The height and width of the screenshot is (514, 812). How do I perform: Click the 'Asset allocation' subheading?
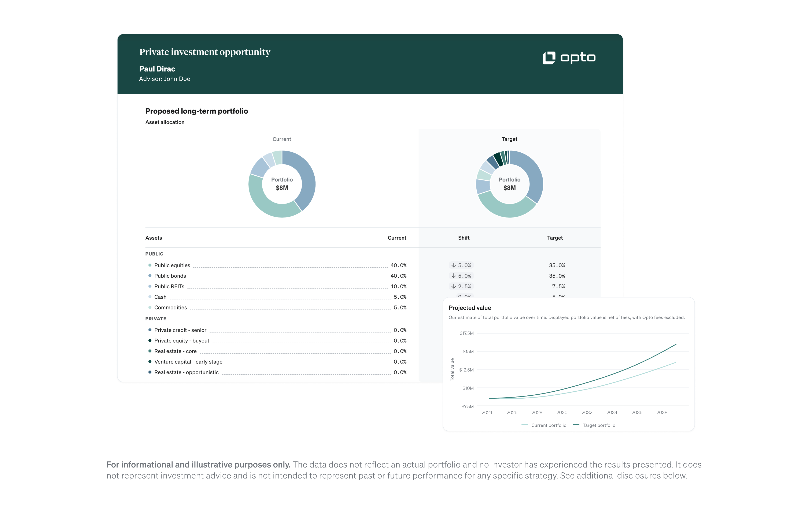tap(165, 122)
